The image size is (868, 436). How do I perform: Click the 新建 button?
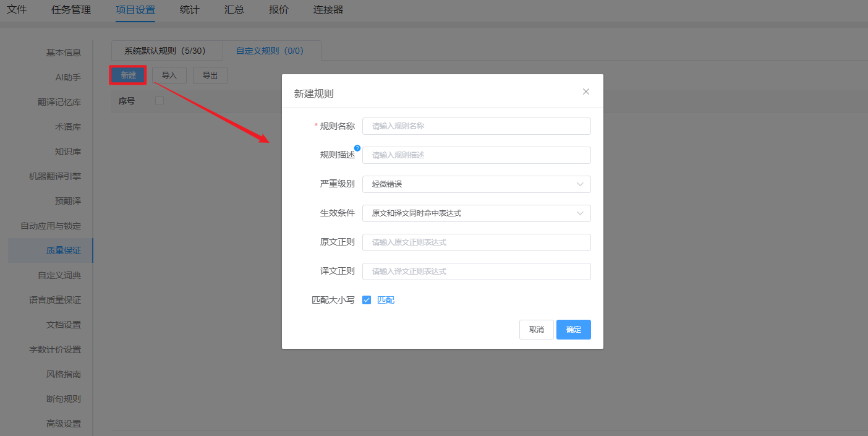tap(128, 75)
